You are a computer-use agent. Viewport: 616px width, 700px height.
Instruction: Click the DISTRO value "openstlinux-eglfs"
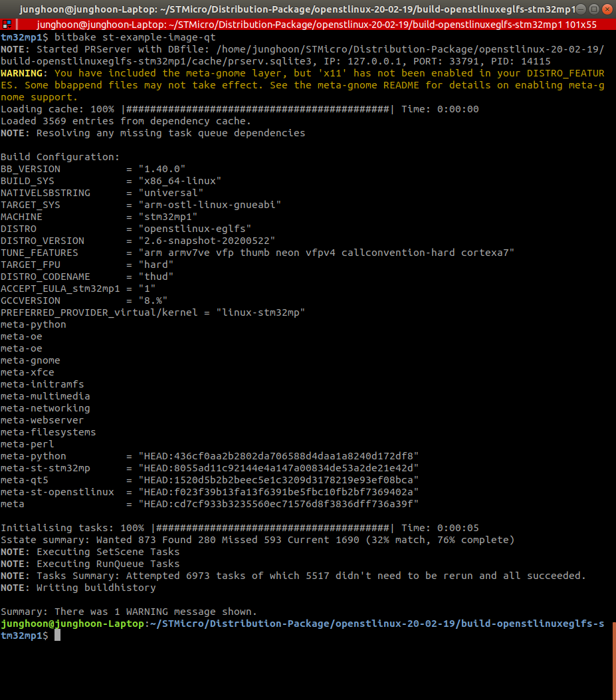point(195,229)
